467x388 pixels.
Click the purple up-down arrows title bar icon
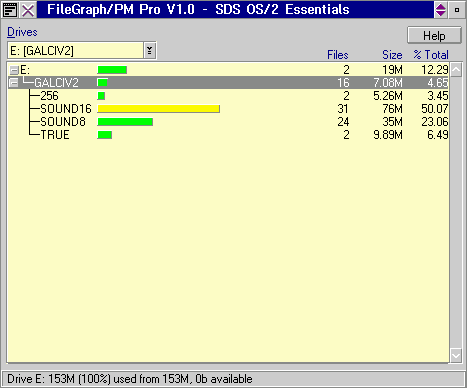[x=441, y=10]
